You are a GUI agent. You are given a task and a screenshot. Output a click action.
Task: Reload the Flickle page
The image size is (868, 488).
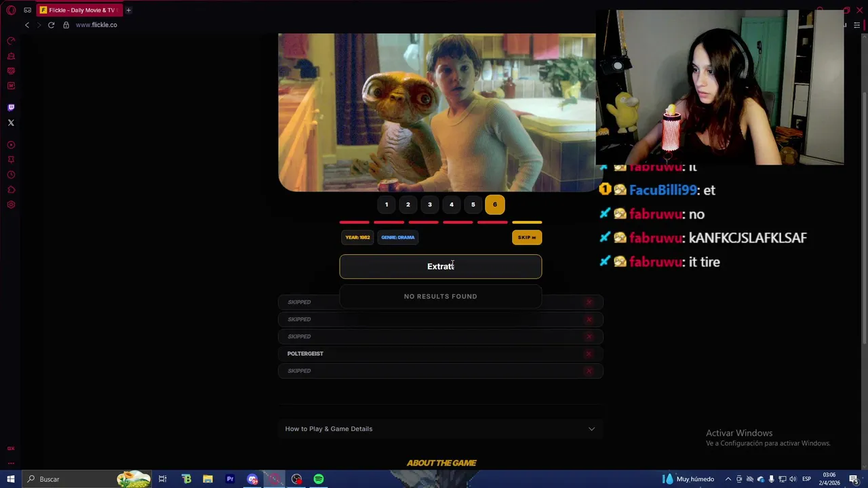[x=51, y=25]
